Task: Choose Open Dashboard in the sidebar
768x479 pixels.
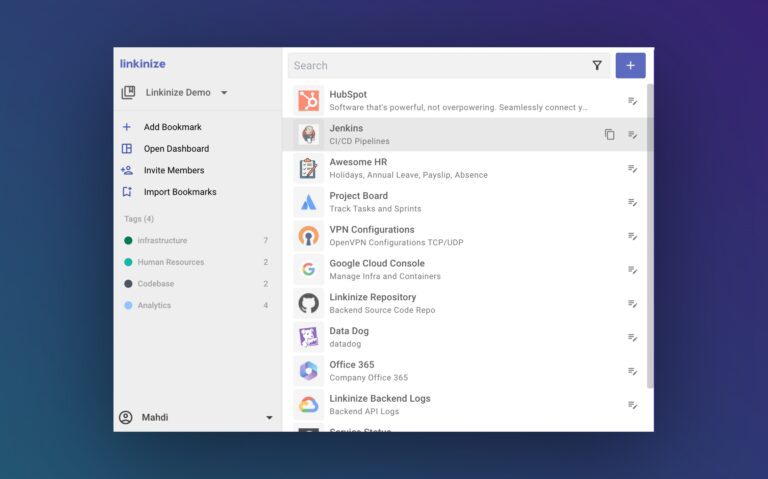Action: tap(176, 148)
